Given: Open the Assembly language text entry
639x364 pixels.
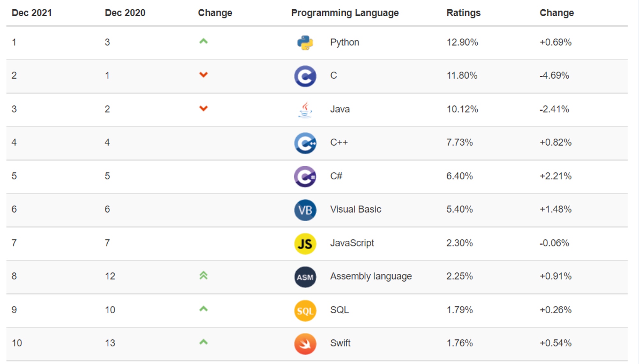Looking at the screenshot, I should tap(371, 276).
